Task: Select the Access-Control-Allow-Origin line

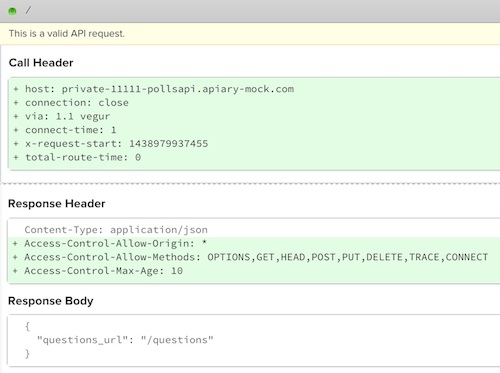Action: pos(110,243)
